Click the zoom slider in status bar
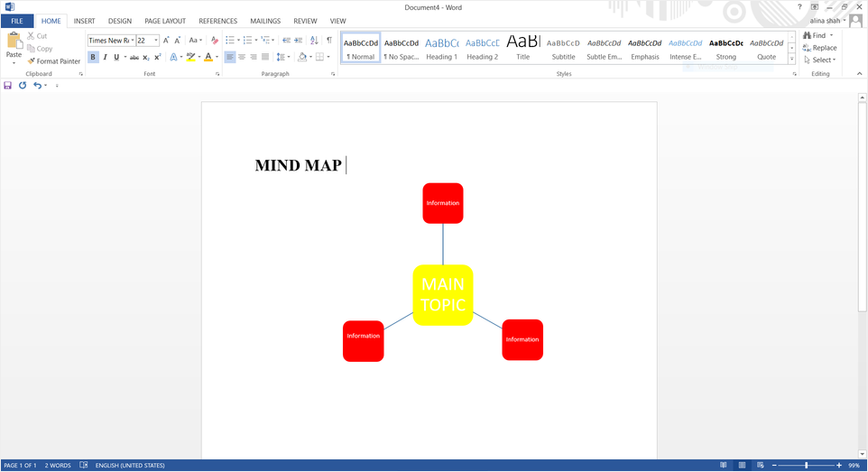 click(806, 466)
